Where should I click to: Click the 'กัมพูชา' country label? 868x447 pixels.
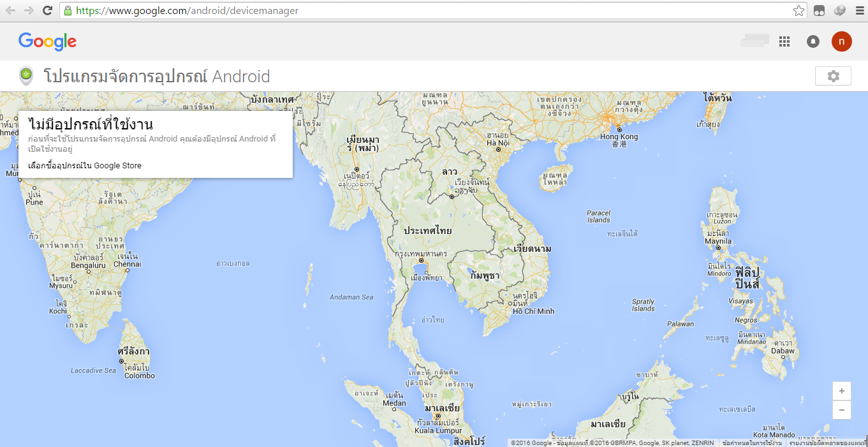(485, 275)
